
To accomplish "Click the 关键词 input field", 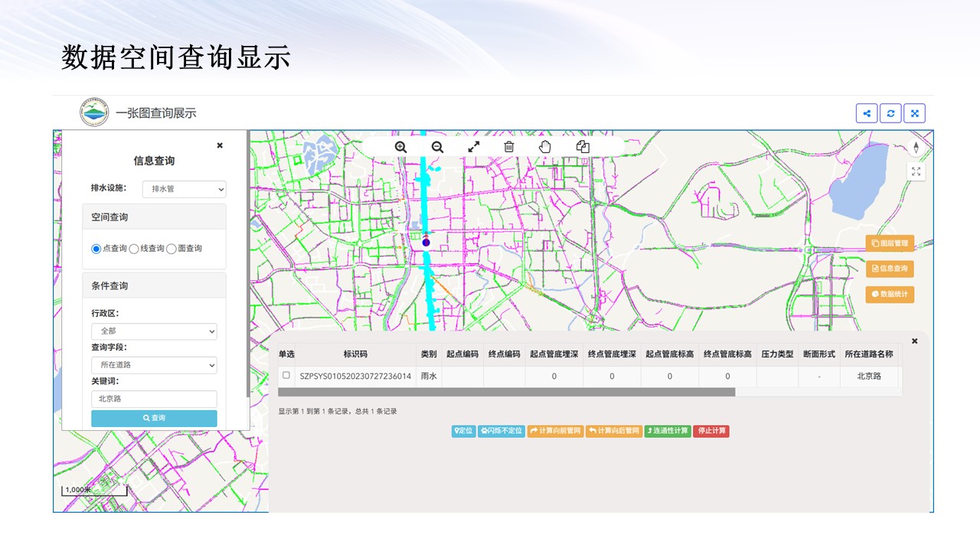I will click(x=154, y=399).
